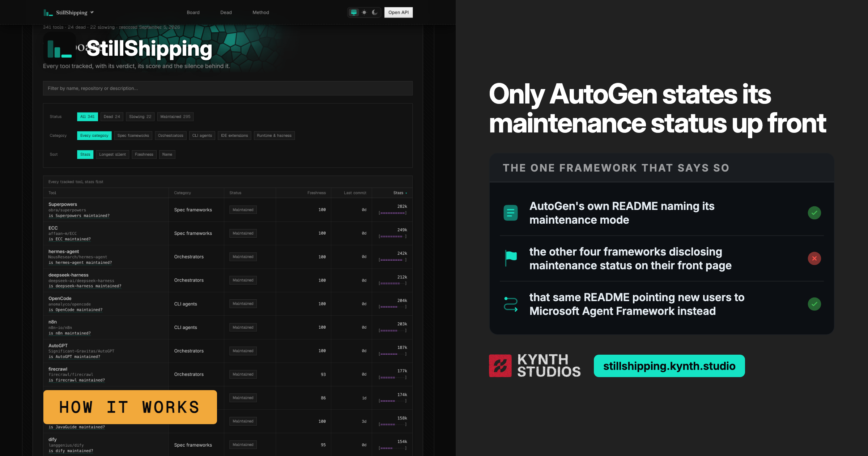Click freshness value 93 in firecrawl row

(323, 375)
